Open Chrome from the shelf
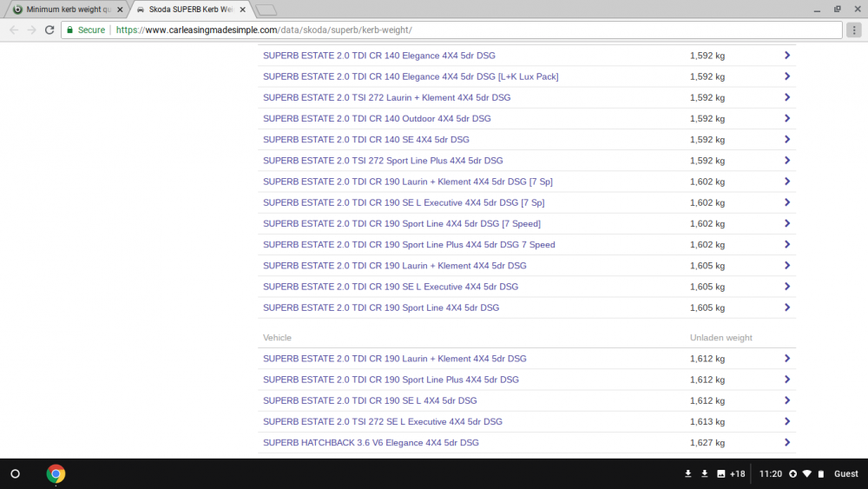This screenshot has width=868, height=489. tap(56, 474)
